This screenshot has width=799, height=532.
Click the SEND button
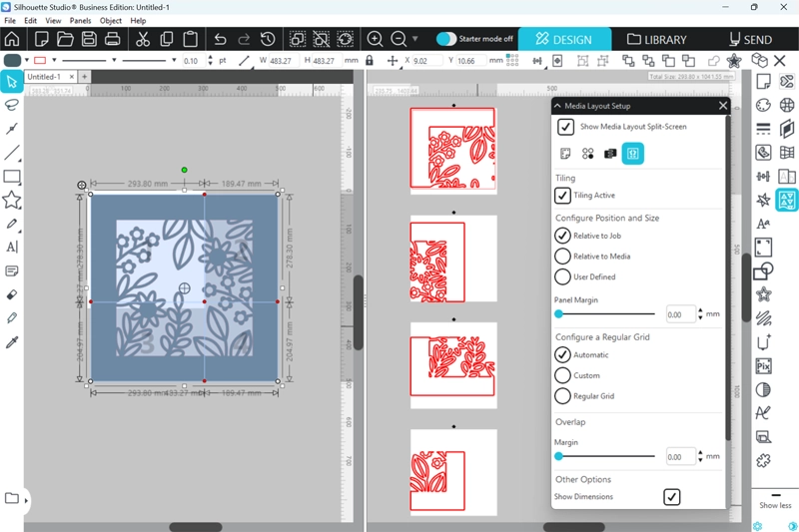[749, 40]
